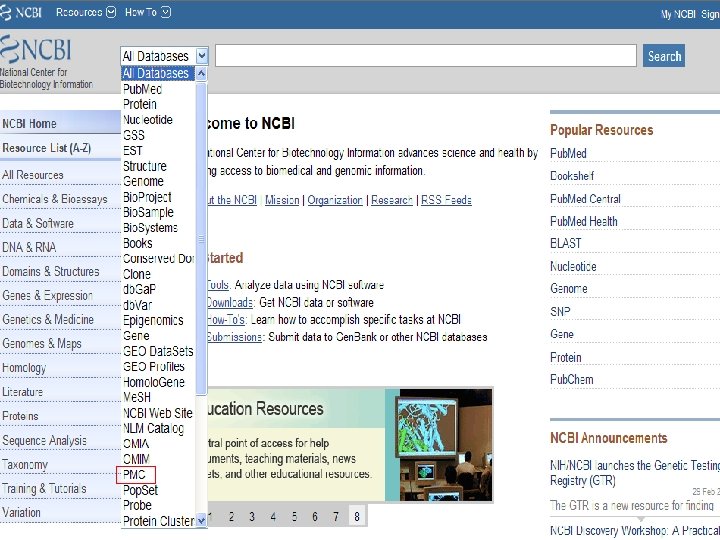Follow the Mission link
This screenshot has height=540, width=720.
(x=282, y=200)
